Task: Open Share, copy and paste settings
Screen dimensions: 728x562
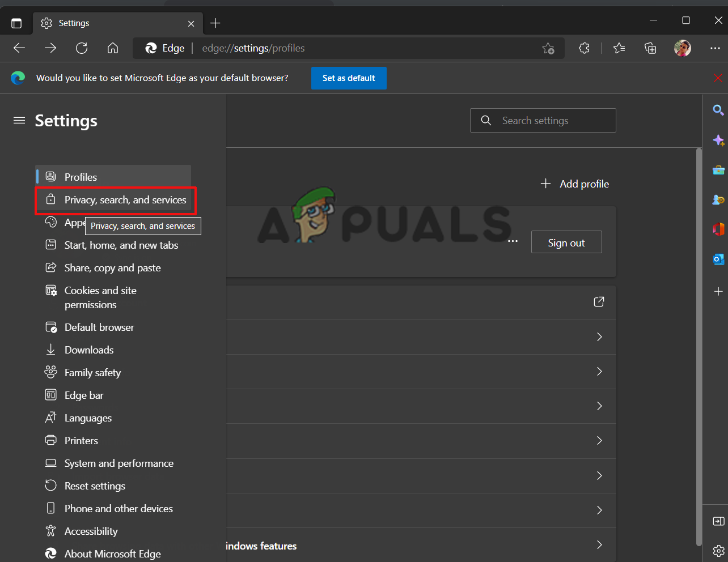Action: 113,268
